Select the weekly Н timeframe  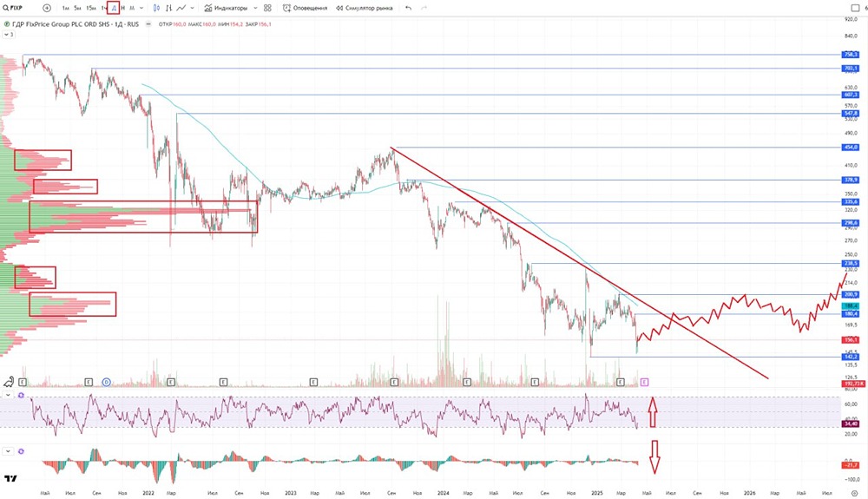pyautogui.click(x=123, y=9)
